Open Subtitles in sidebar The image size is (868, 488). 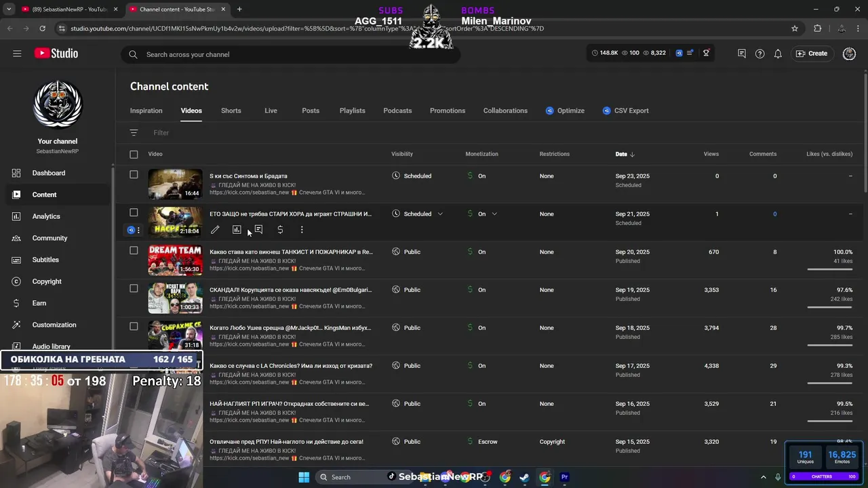point(57,260)
